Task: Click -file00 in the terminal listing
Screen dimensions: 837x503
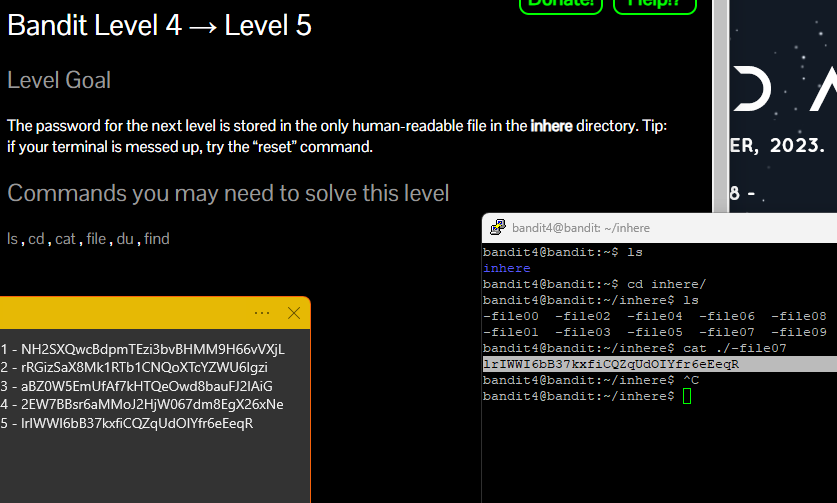Action: pos(510,316)
